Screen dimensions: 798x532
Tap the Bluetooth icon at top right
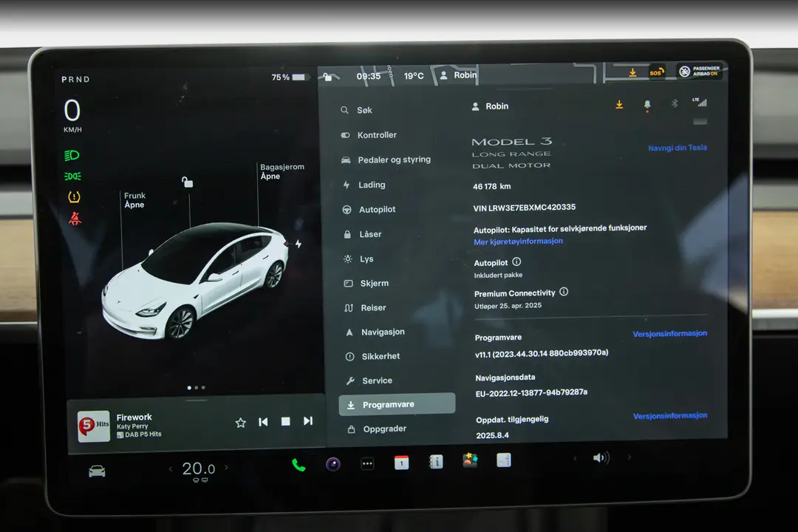pos(674,103)
